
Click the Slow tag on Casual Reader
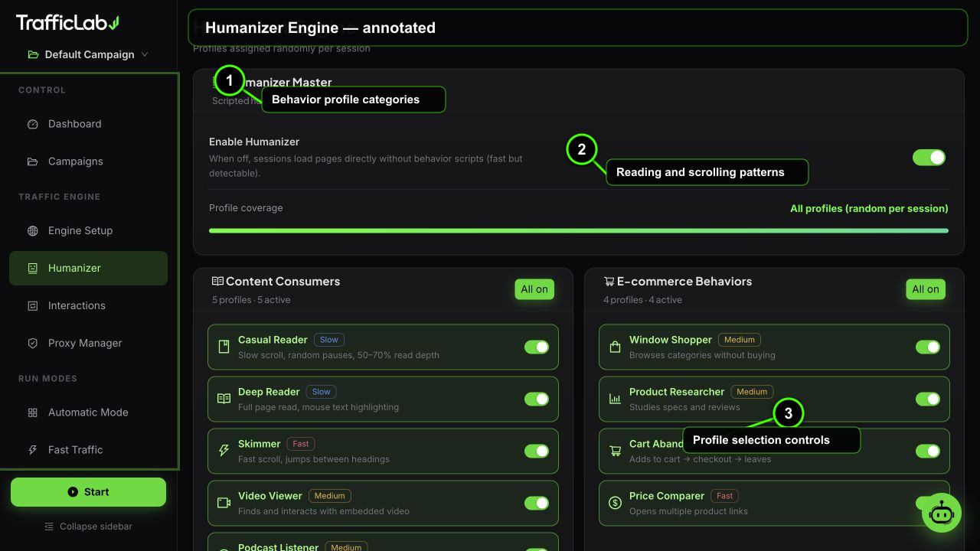tap(329, 340)
